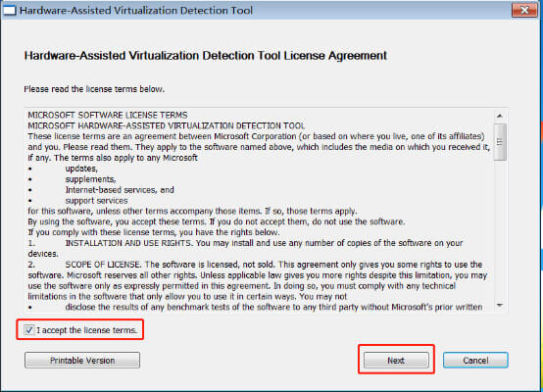Toggle the 'I accept the license terms' checkbox
This screenshot has width=543, height=392.
click(x=29, y=330)
